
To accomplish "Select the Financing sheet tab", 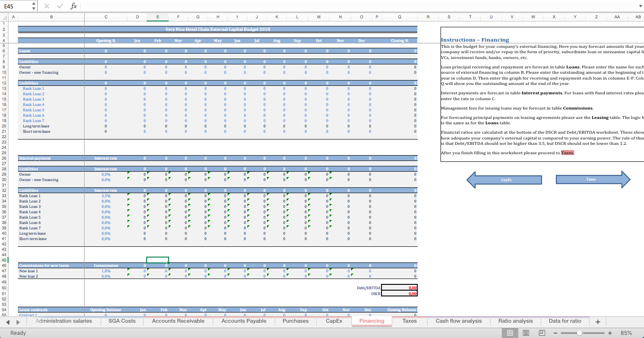I will (372, 321).
